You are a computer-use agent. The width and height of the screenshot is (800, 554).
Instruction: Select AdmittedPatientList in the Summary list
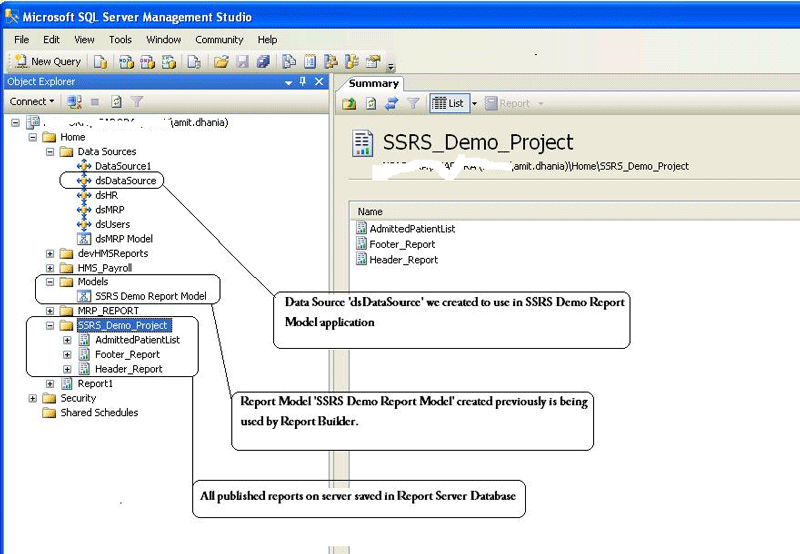pos(412,229)
